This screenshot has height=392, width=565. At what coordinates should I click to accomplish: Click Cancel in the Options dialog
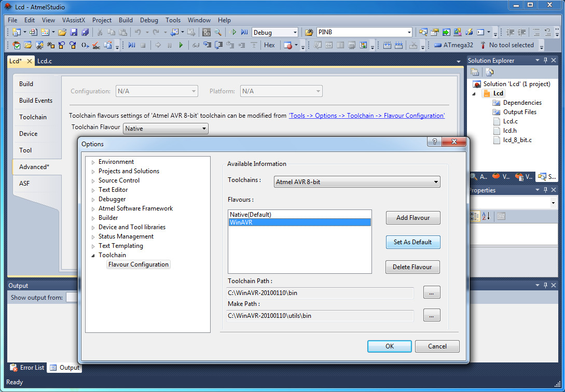click(437, 346)
